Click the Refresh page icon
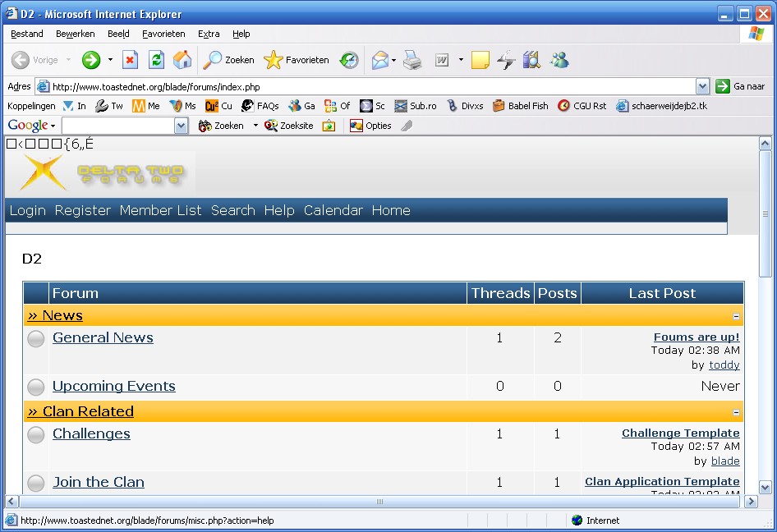Image resolution: width=777 pixels, height=532 pixels. [156, 60]
